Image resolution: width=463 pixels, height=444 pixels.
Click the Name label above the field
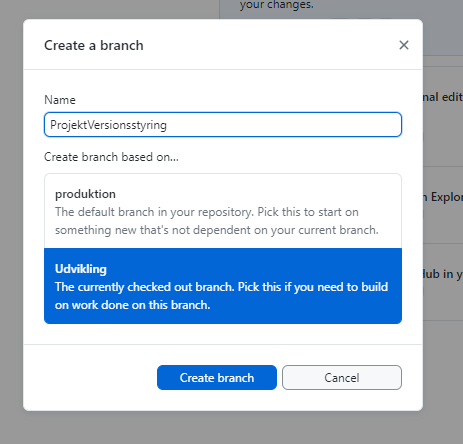click(60, 100)
